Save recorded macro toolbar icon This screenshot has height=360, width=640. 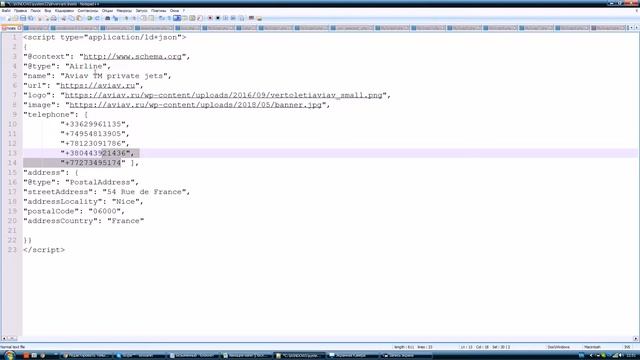pos(241,18)
